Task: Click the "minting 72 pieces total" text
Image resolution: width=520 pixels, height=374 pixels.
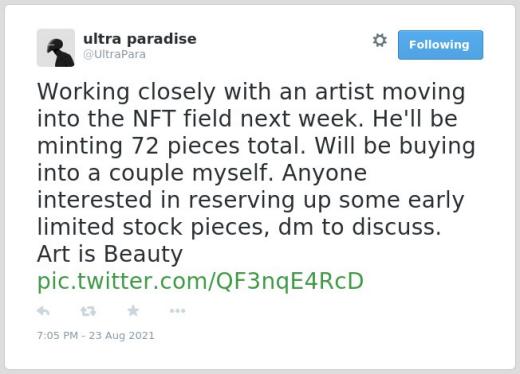Action: pos(171,146)
